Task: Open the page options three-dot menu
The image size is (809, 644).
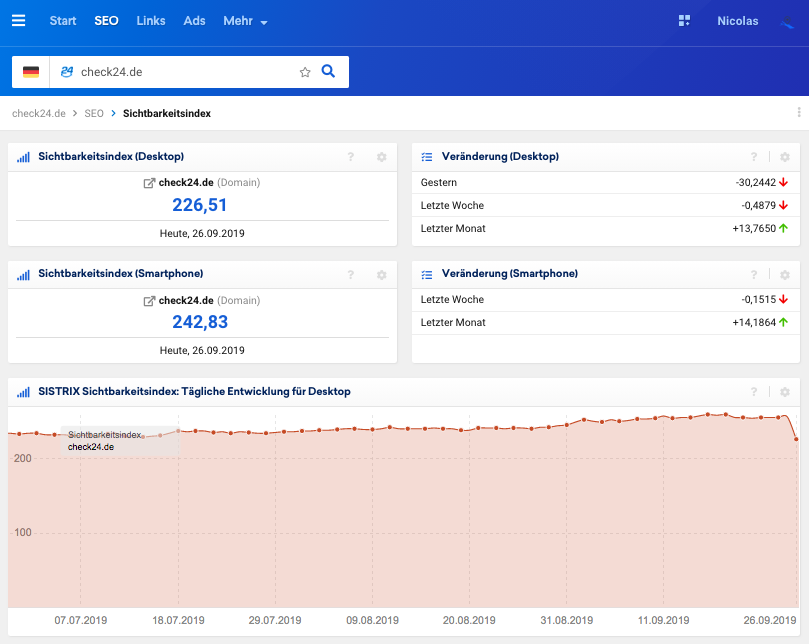Action: click(799, 112)
